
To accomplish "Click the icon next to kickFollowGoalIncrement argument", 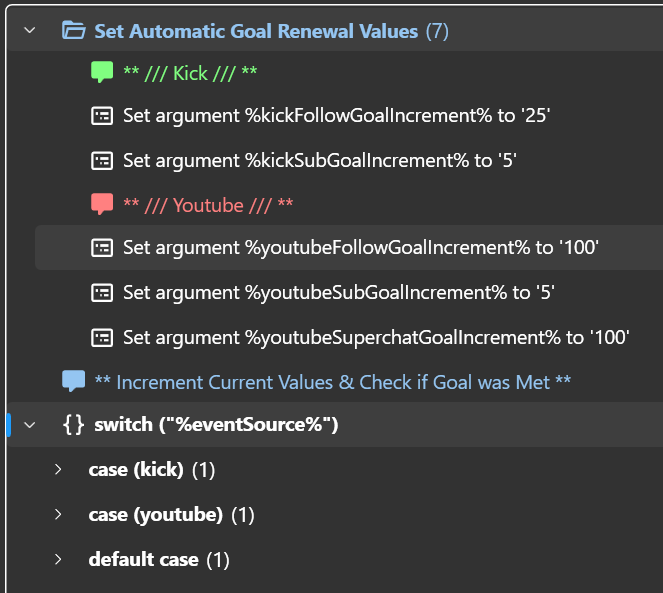I will pos(102,116).
